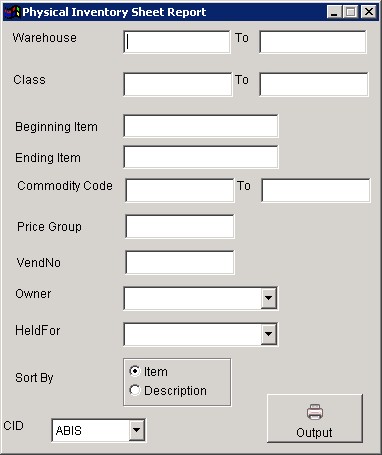The image size is (382, 455).
Task: Expand the Owner dropdown arrow
Action: coord(269,298)
